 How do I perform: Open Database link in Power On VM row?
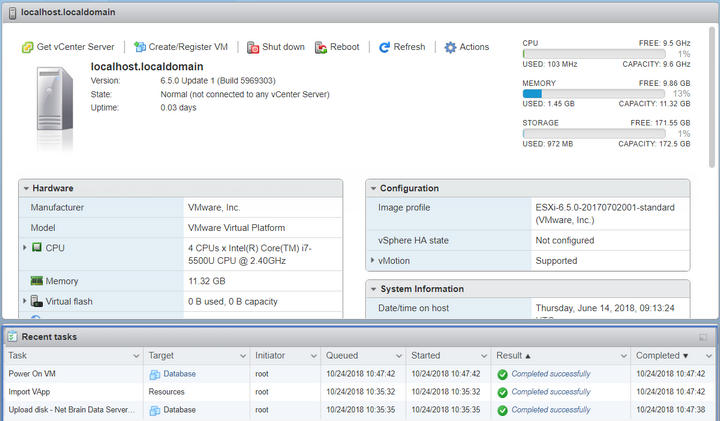point(180,374)
